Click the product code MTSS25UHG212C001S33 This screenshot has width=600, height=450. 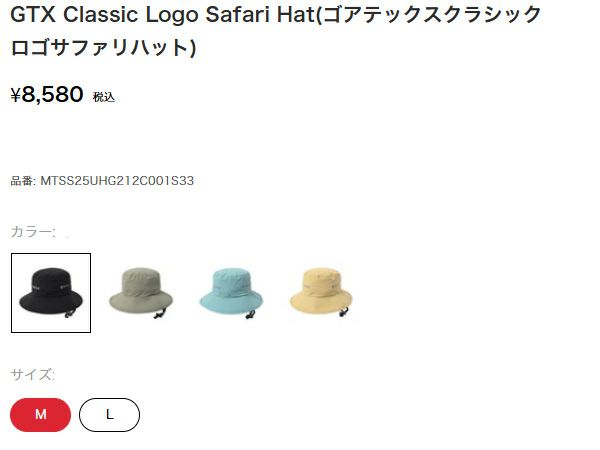[117, 181]
